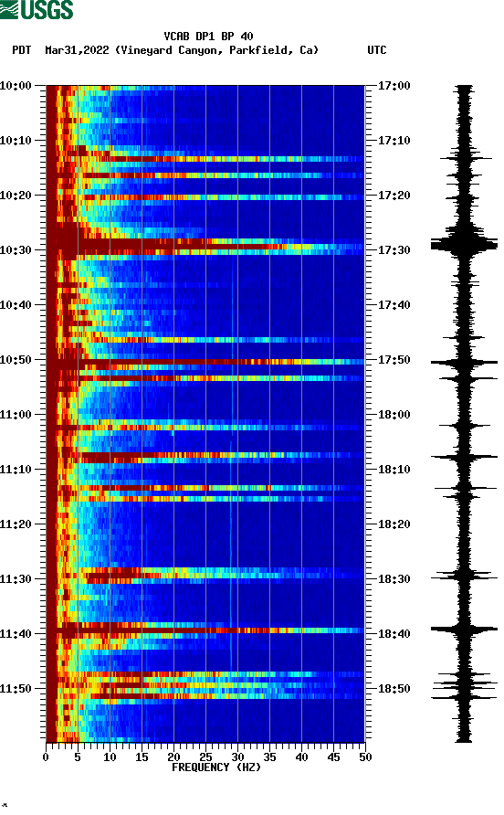Click the '18:40' UTC time label
This screenshot has height=815, width=504.
[394, 633]
